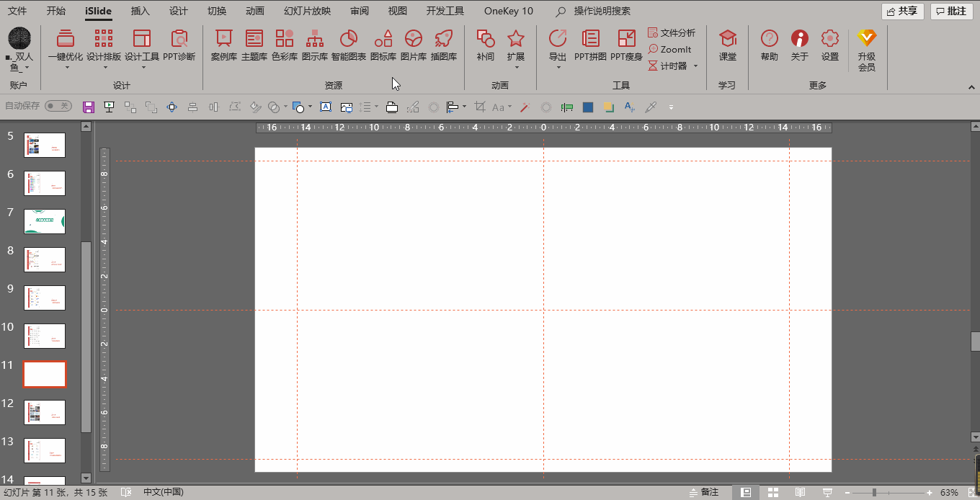Click the 升级会员 upgrade membership icon

point(867,50)
